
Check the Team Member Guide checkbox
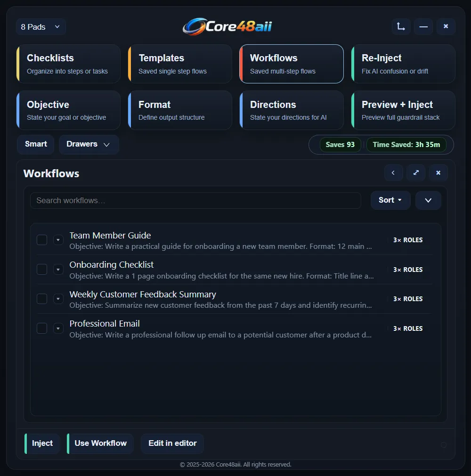tap(42, 240)
